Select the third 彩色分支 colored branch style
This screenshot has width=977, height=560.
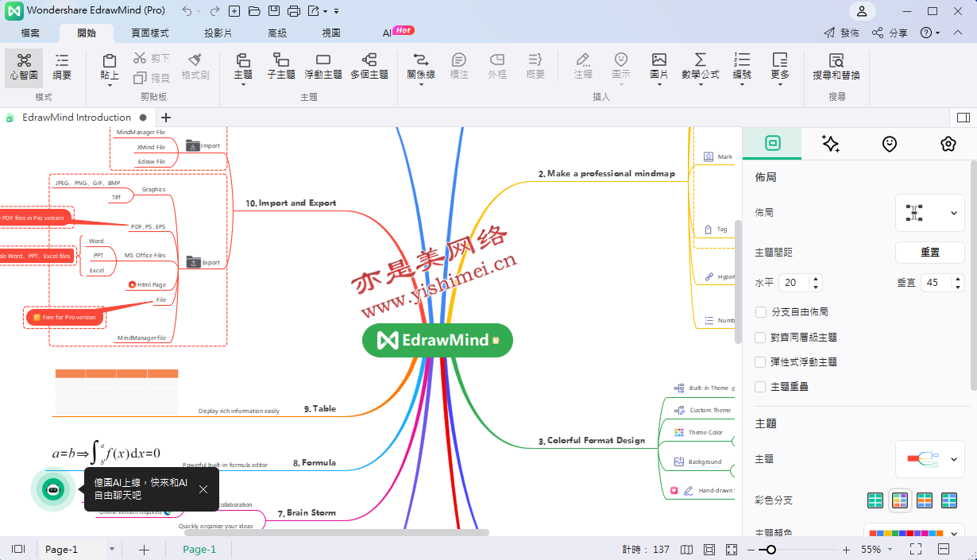point(925,500)
